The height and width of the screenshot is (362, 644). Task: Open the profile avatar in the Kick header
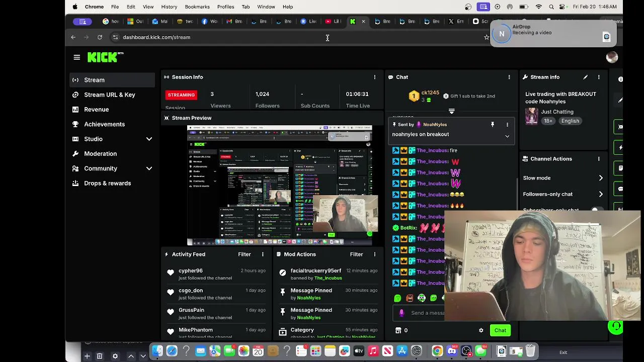[x=612, y=57]
